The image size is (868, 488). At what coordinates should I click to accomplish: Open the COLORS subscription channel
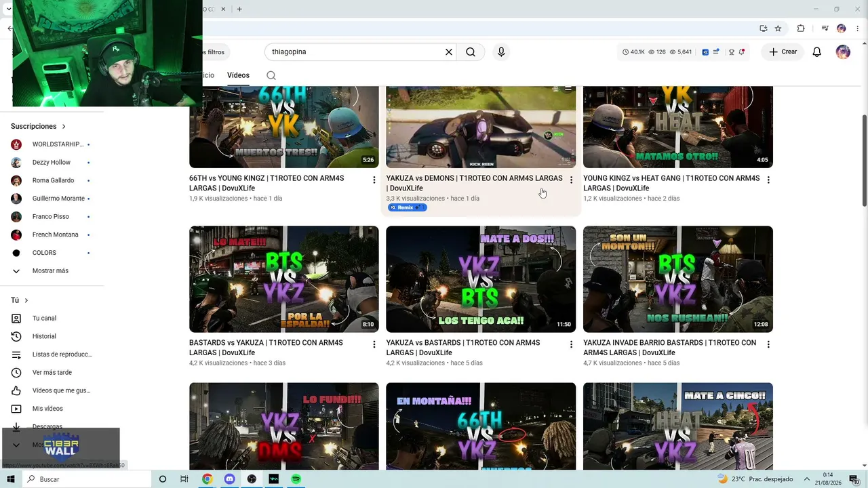tap(52, 253)
